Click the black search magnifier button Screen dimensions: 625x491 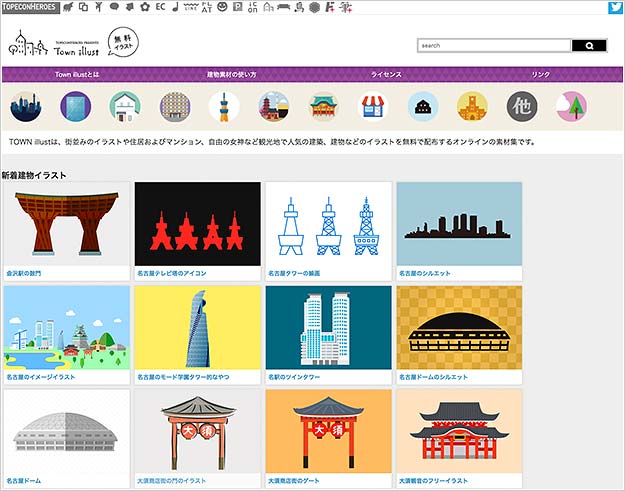589,45
